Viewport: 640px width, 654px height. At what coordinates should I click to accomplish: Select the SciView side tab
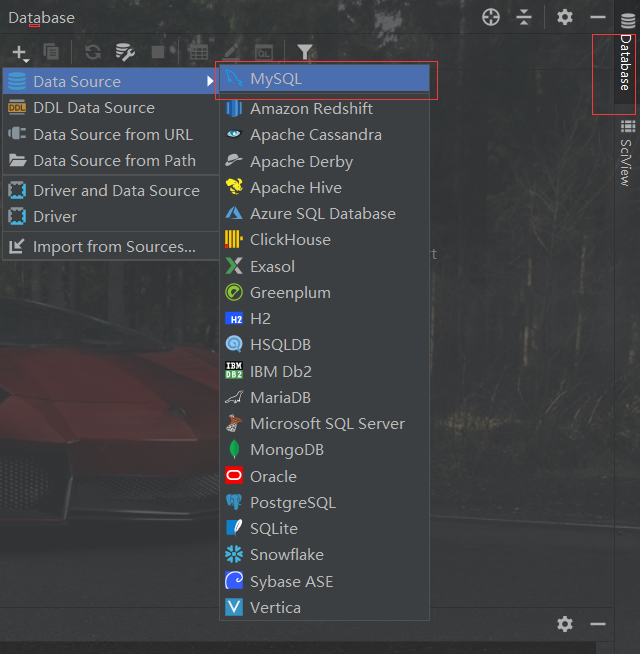[626, 153]
